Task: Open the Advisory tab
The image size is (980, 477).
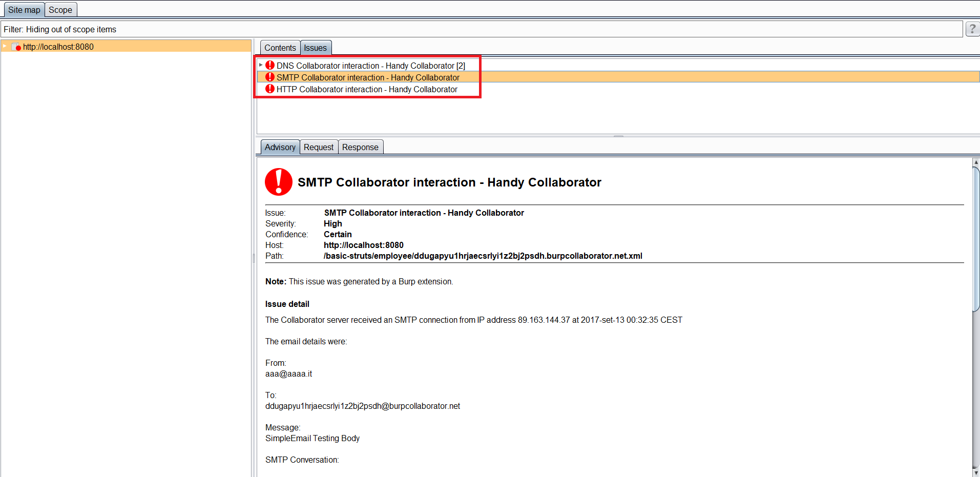Action: pyautogui.click(x=280, y=147)
